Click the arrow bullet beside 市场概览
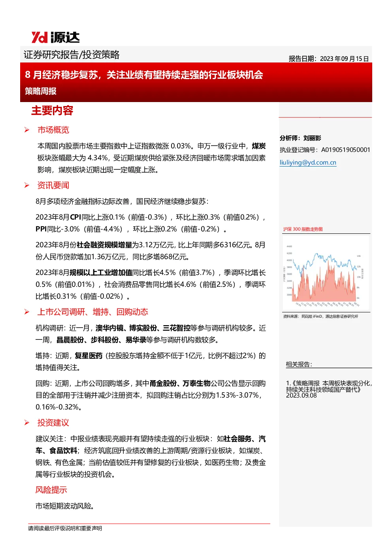 27,130
